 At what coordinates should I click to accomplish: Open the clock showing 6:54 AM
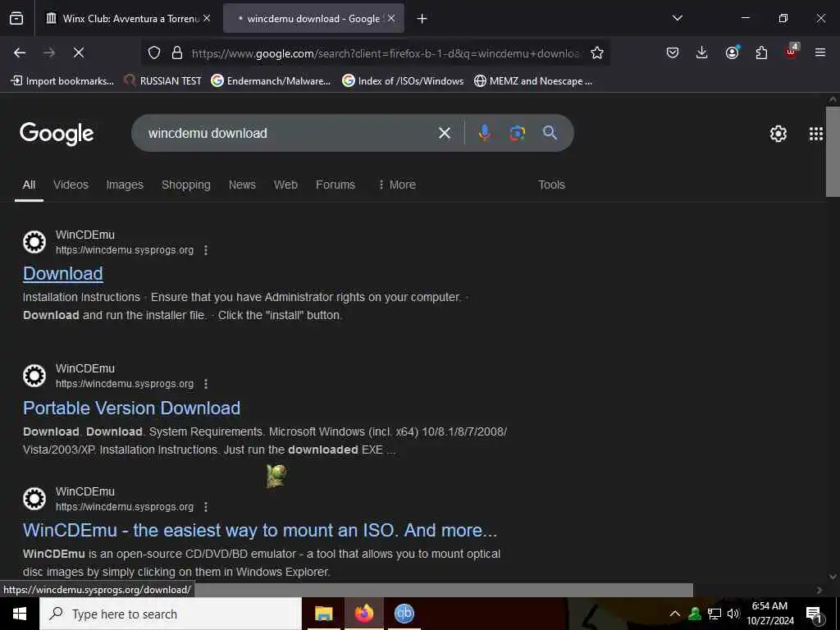[769, 614]
